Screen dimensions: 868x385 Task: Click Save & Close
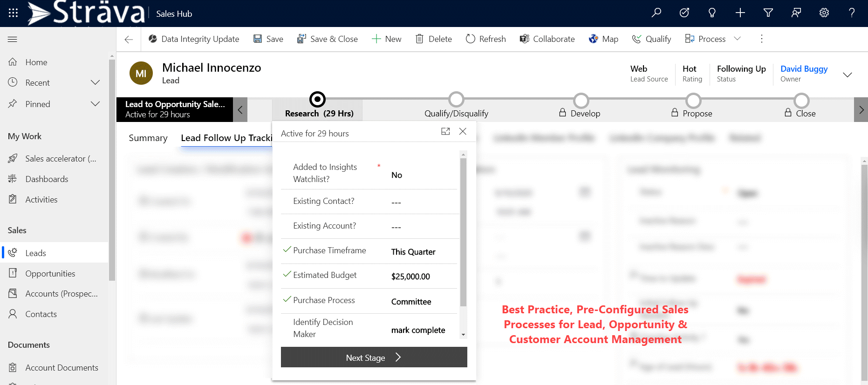(328, 39)
